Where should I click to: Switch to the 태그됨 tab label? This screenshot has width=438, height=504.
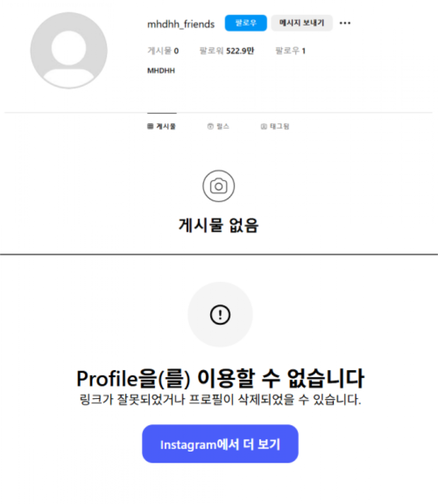pos(279,126)
